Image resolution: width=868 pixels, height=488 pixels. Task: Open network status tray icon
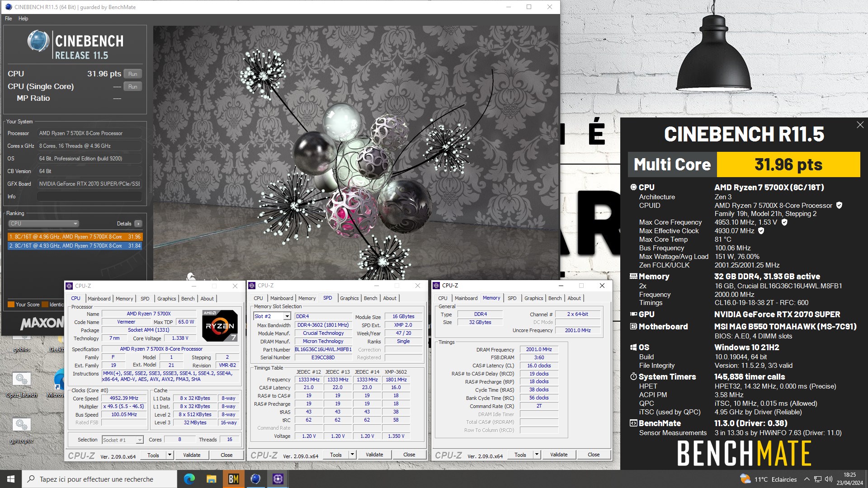point(818,479)
